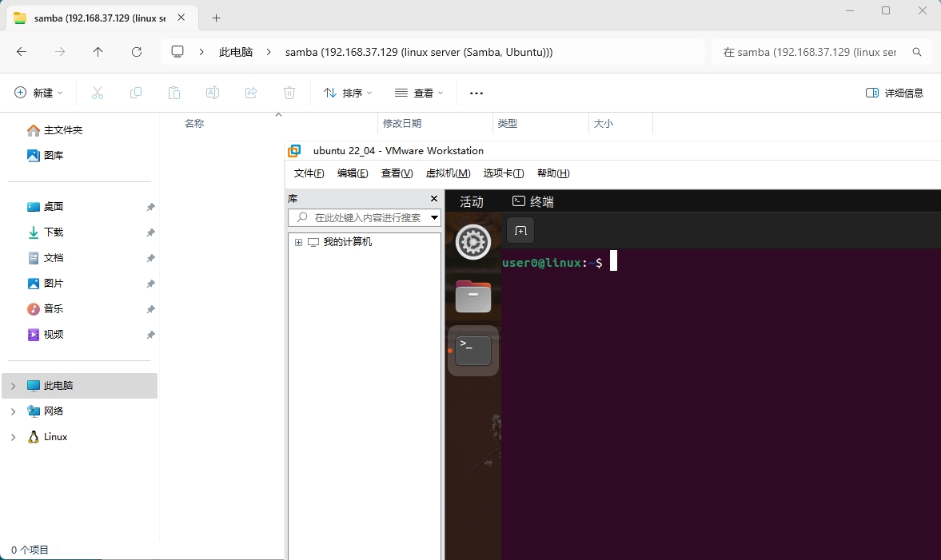Open 文件(F) menu in VMware
941x560 pixels.
[309, 173]
